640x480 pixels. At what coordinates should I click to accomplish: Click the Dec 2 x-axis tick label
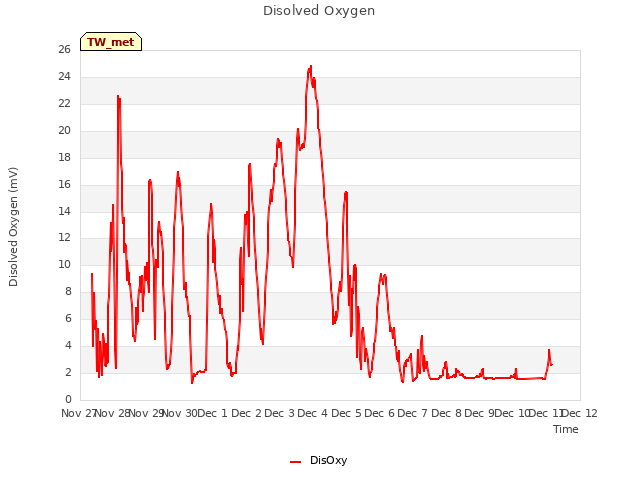click(x=247, y=413)
